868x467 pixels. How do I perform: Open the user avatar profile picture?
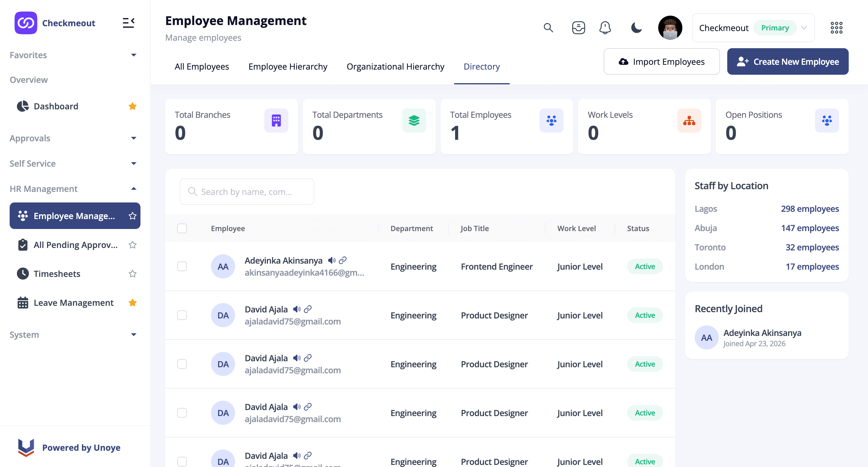(670, 28)
